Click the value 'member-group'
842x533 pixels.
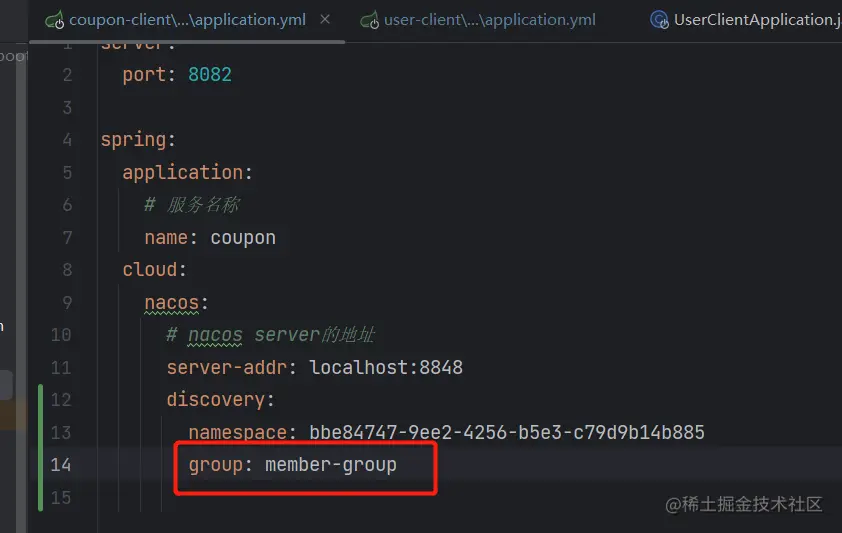(330, 465)
